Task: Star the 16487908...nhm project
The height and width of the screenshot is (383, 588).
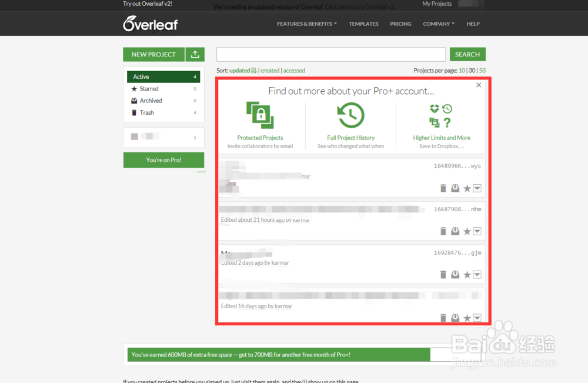Action: (467, 231)
